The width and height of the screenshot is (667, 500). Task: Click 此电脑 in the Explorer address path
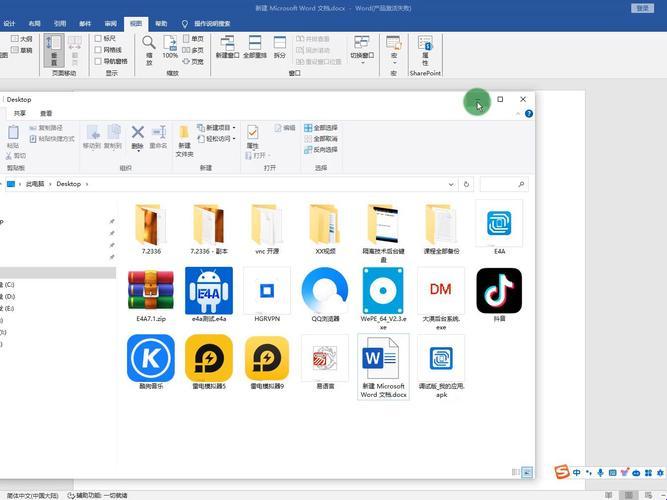pos(35,184)
